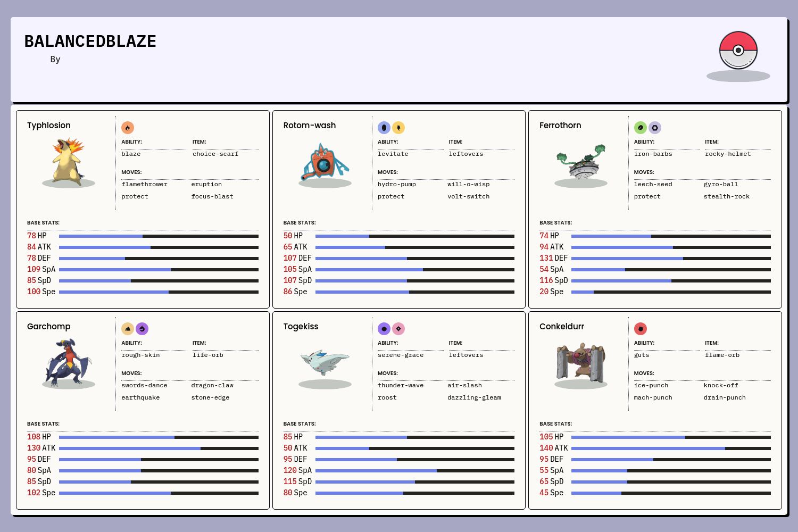798x532 pixels.
Task: Click Typhlosion's choice-scarf item text
Action: [x=215, y=154]
